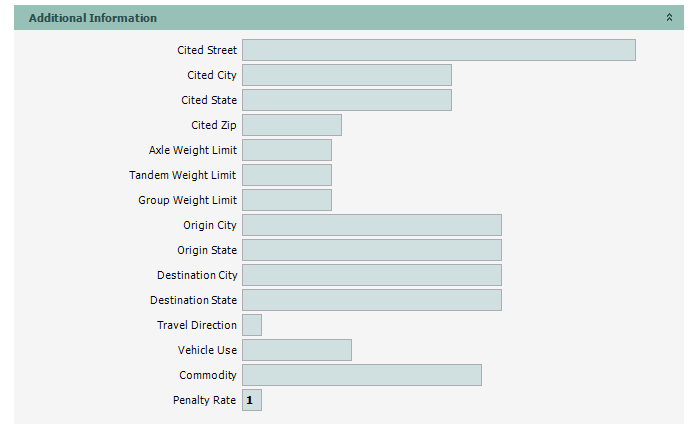Viewport: 697px width, 434px height.
Task: Select the Penalty Rate field showing 1
Action: coord(252,400)
